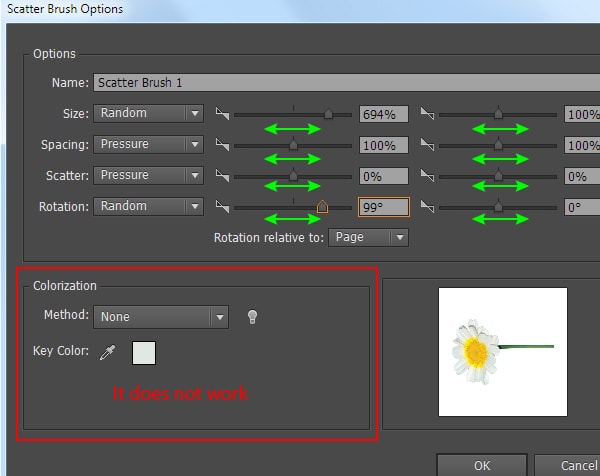
Task: Click the Spacing minimum slider flip icon
Action: pyautogui.click(x=222, y=144)
